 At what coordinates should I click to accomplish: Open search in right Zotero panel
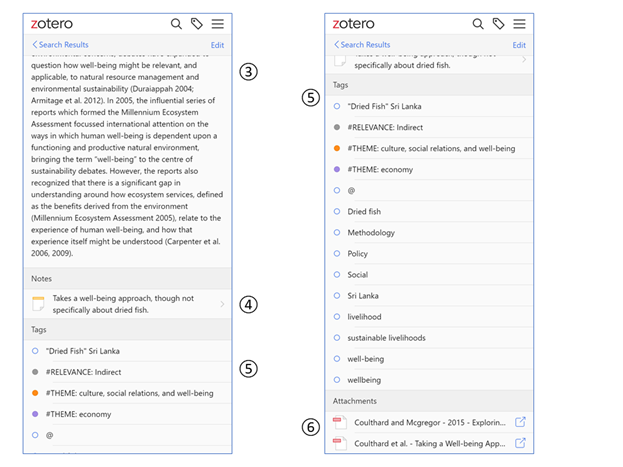(478, 24)
